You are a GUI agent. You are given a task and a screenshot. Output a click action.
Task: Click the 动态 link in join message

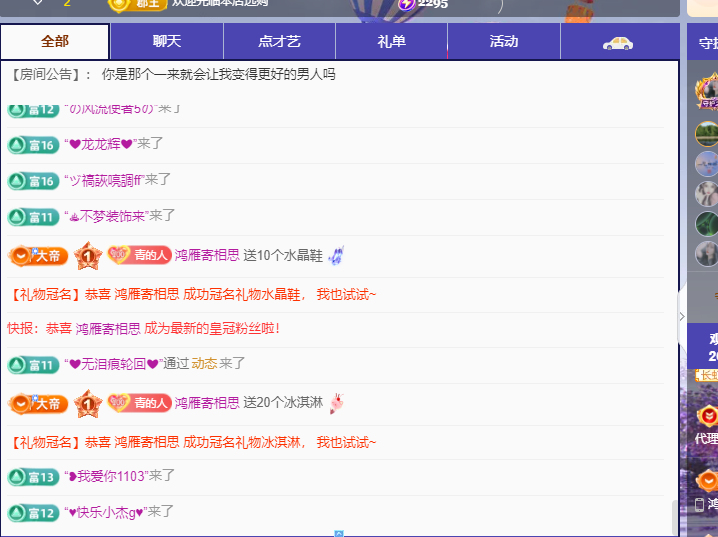(x=204, y=363)
